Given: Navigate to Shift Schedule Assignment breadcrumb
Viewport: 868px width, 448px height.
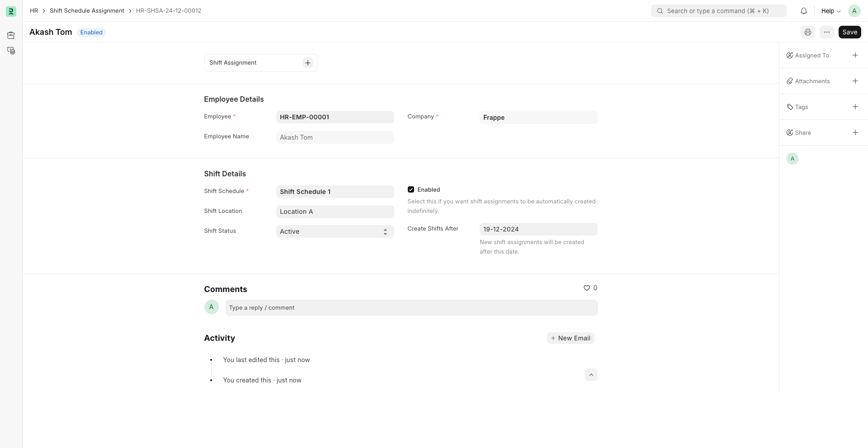Looking at the screenshot, I should click(x=87, y=11).
